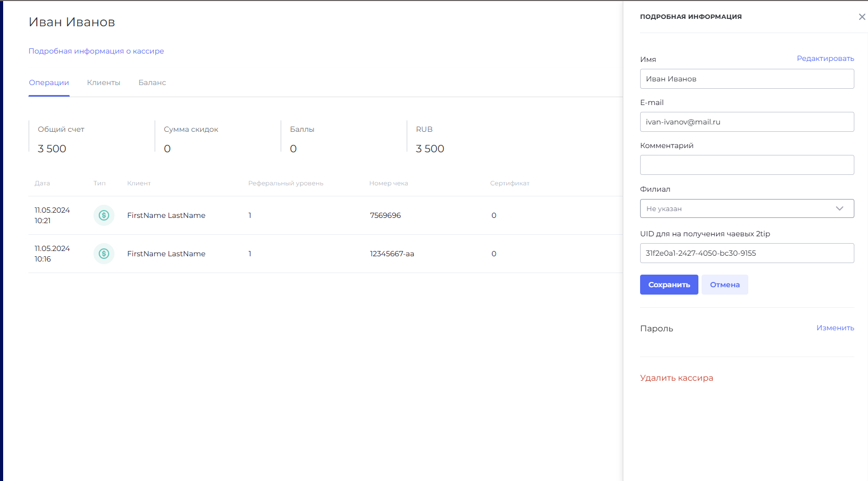The image size is (868, 481).
Task: Click the date 11.05.2024 10:16
Action: pos(52,254)
